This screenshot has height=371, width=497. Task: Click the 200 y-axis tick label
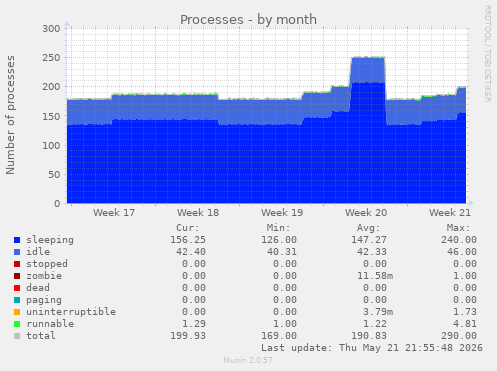pos(51,87)
